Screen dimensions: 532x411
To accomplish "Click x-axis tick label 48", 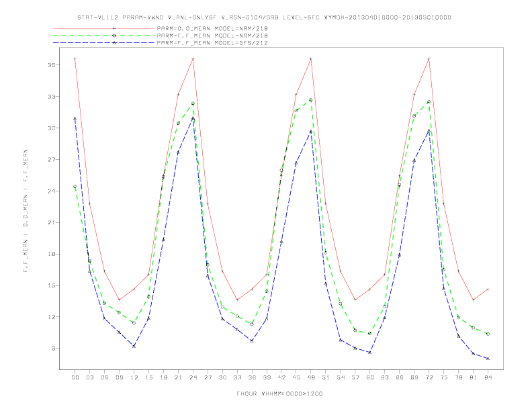I will (x=311, y=377).
